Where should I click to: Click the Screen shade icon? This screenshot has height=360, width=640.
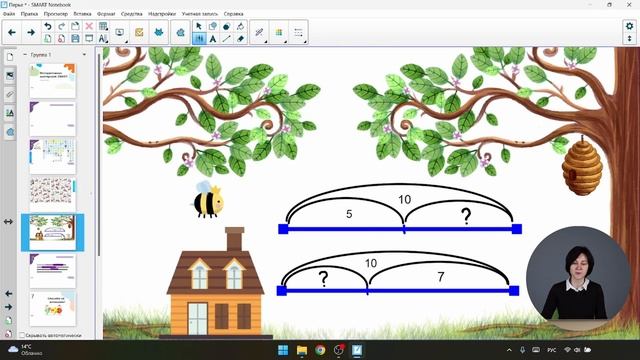coord(89,39)
